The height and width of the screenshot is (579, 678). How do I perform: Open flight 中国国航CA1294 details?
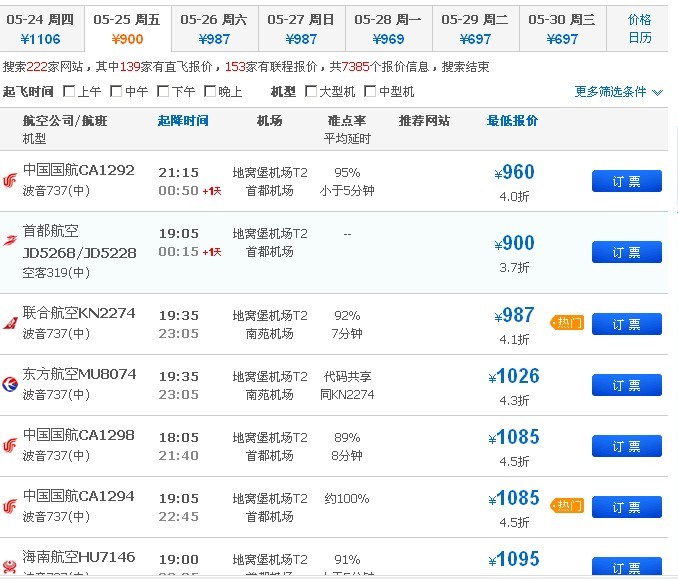[79, 496]
